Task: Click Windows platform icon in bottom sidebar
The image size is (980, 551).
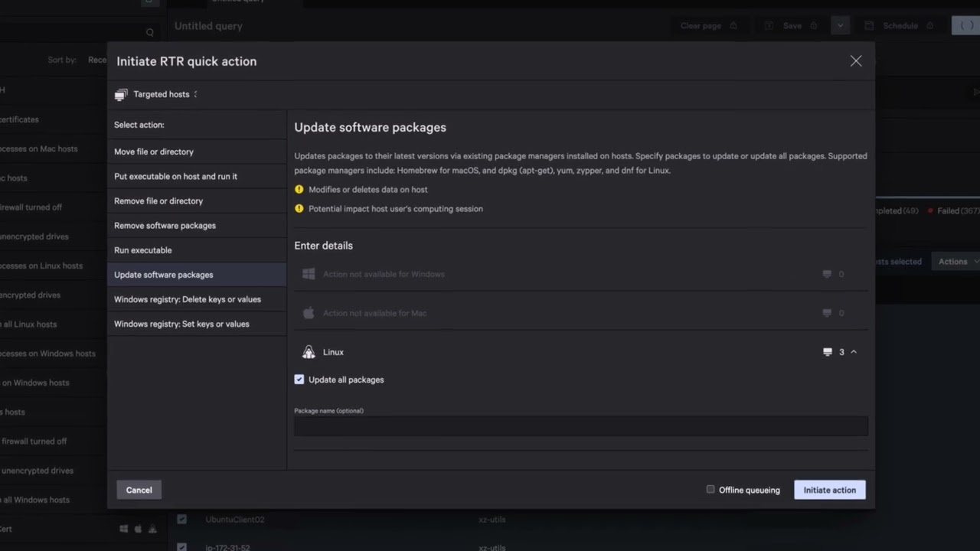Action: [124, 529]
